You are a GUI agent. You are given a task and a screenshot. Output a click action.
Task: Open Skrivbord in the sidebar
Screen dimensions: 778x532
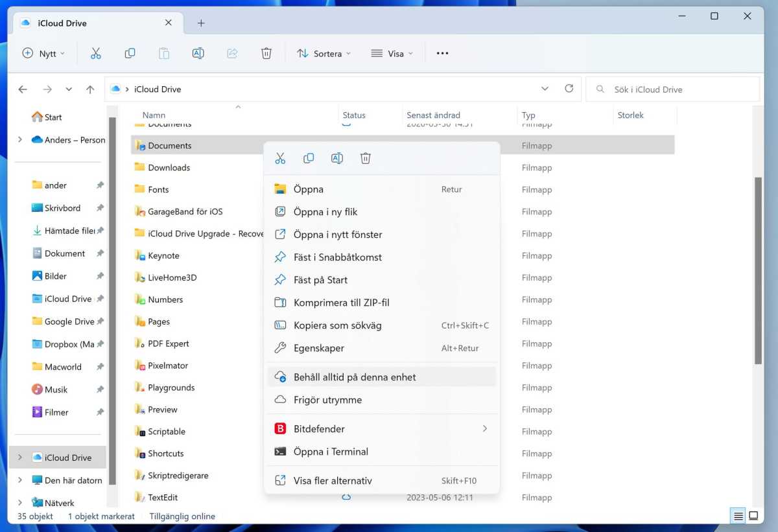(x=62, y=208)
